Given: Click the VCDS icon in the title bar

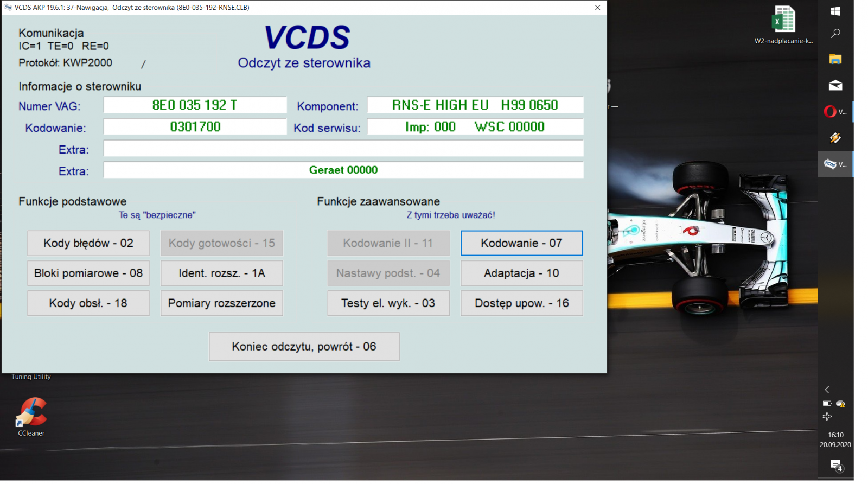Looking at the screenshot, I should (x=8, y=8).
